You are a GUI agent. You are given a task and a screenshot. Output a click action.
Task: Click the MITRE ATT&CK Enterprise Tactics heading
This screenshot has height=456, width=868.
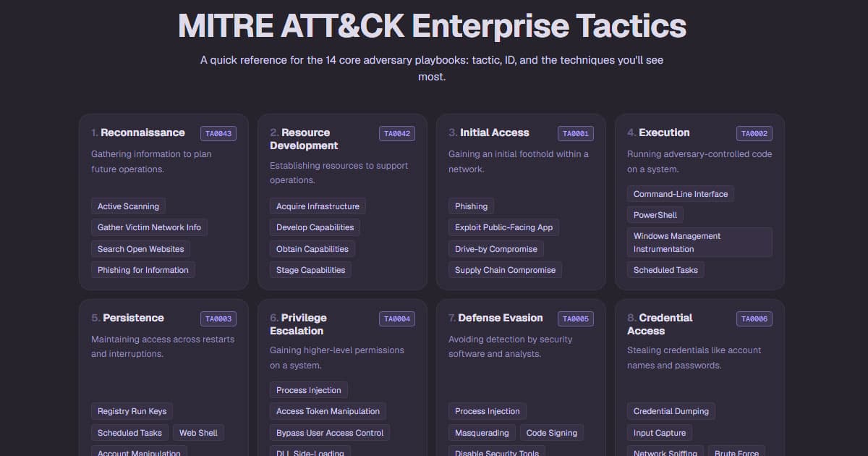click(432, 26)
